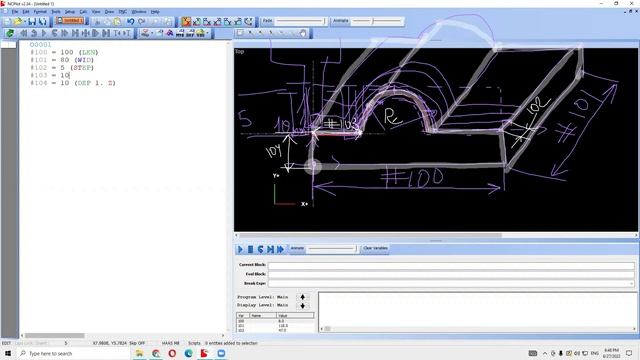Save the program with the floppy icon
The height and width of the screenshot is (360, 640).
[32, 21]
